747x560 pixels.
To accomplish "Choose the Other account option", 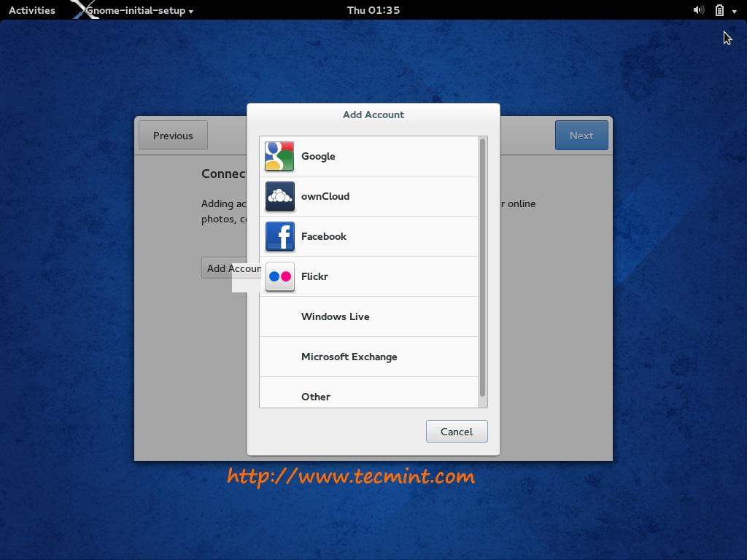I will tap(316, 396).
